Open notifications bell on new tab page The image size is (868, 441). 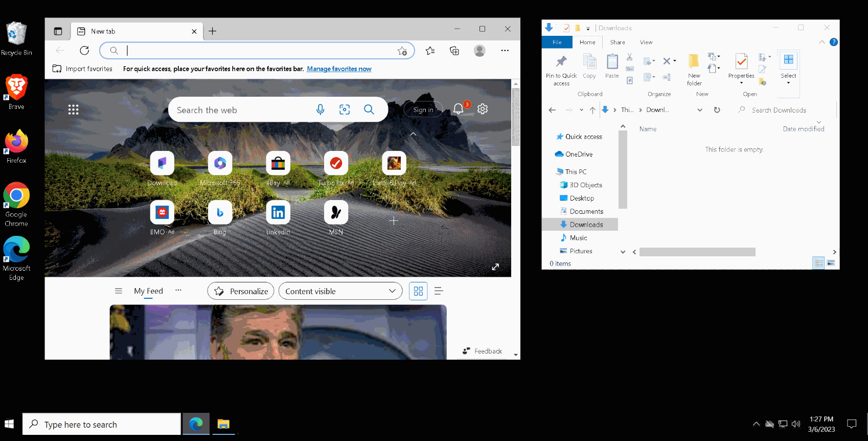459,108
